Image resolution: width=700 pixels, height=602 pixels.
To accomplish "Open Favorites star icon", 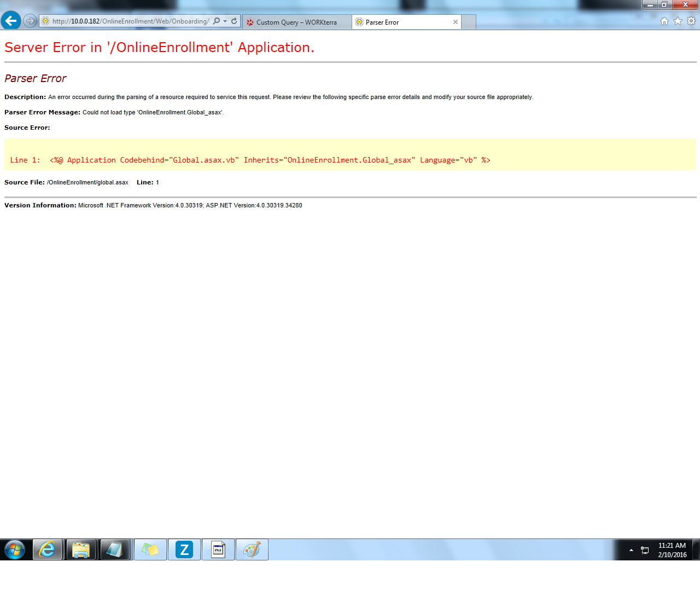I will click(x=678, y=21).
